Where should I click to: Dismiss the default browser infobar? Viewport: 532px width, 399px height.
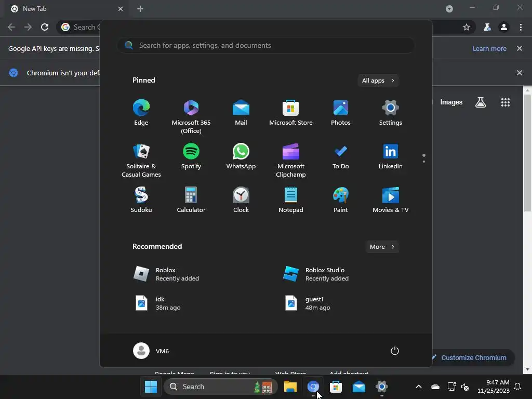coord(520,73)
